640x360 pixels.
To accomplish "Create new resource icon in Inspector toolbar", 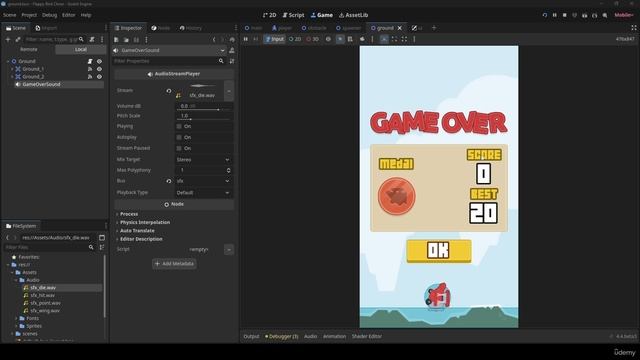I will (x=116, y=40).
